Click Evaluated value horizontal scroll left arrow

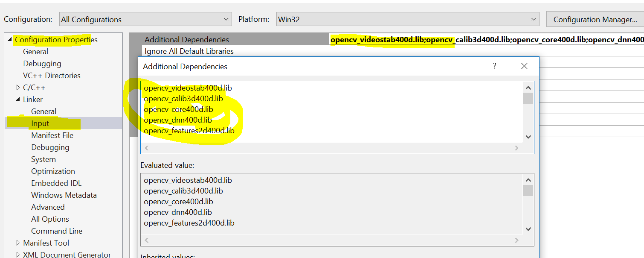tap(146, 240)
